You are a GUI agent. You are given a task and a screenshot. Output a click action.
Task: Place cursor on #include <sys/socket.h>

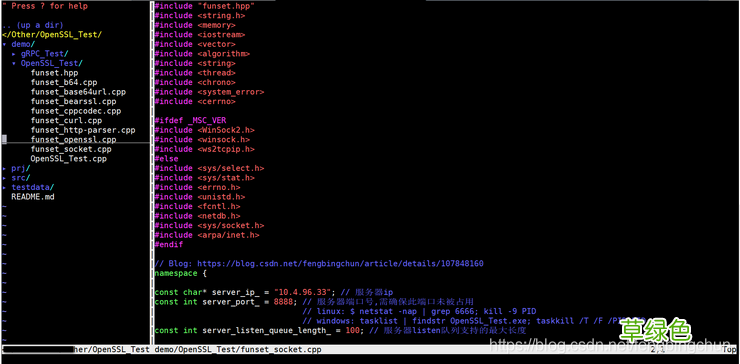click(209, 226)
